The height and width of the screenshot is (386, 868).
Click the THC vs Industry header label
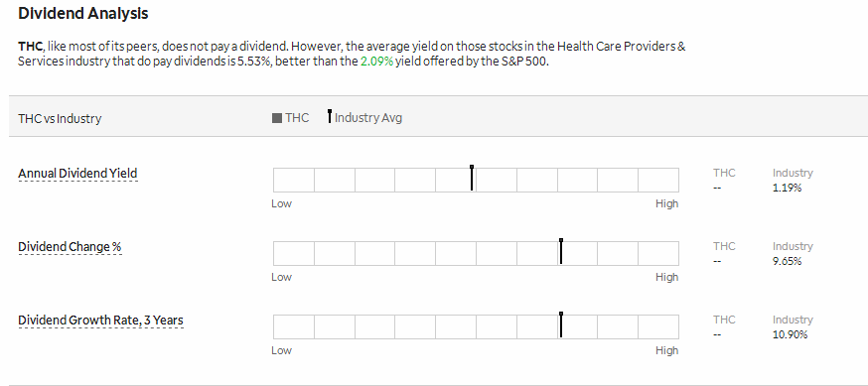tap(60, 118)
